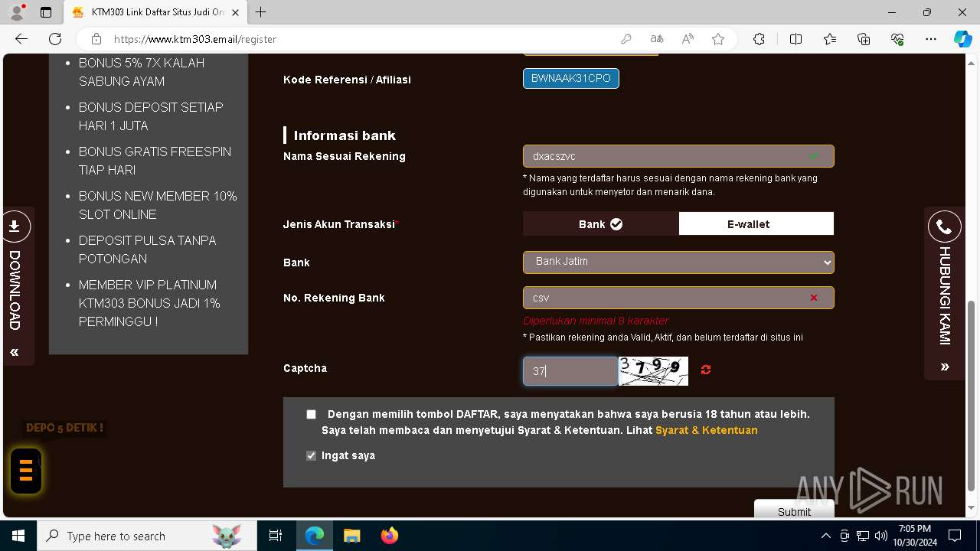Click Diperlukan minimal 8 karakter error text
This screenshot has width=980, height=551.
[596, 321]
